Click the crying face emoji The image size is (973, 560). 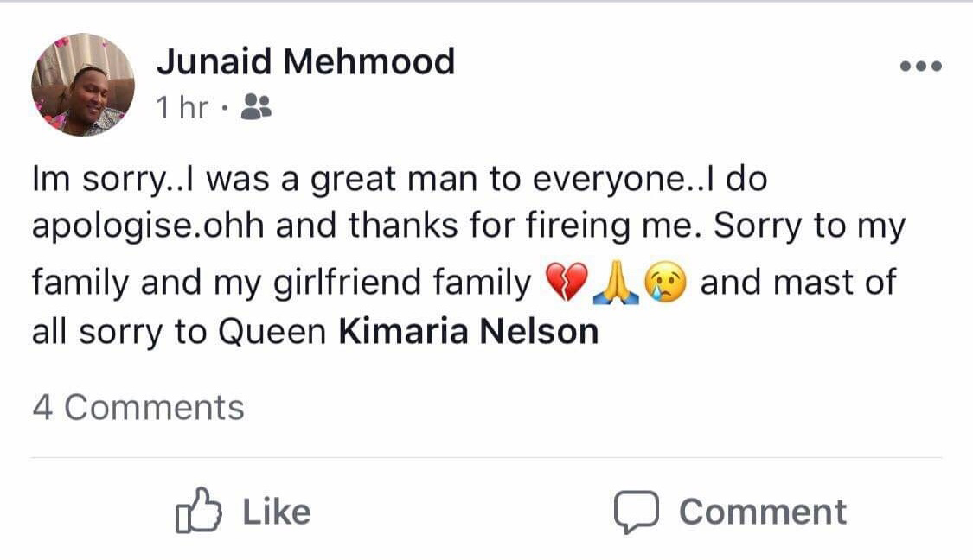coord(666,283)
